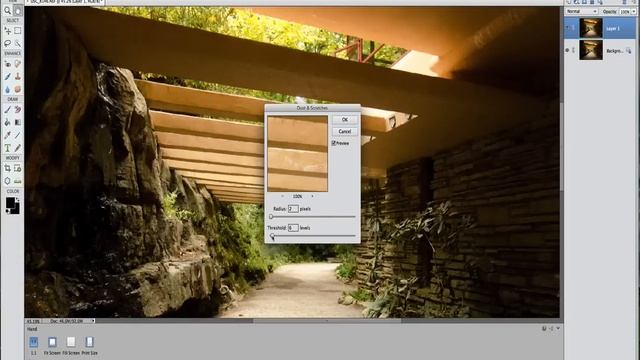
Task: Toggle visibility of Background layer
Action: tap(567, 50)
